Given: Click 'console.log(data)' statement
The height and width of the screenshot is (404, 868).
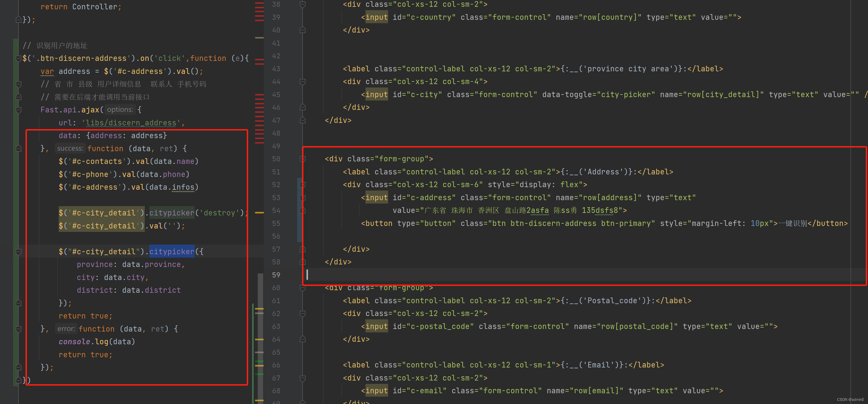Looking at the screenshot, I should pyautogui.click(x=97, y=342).
